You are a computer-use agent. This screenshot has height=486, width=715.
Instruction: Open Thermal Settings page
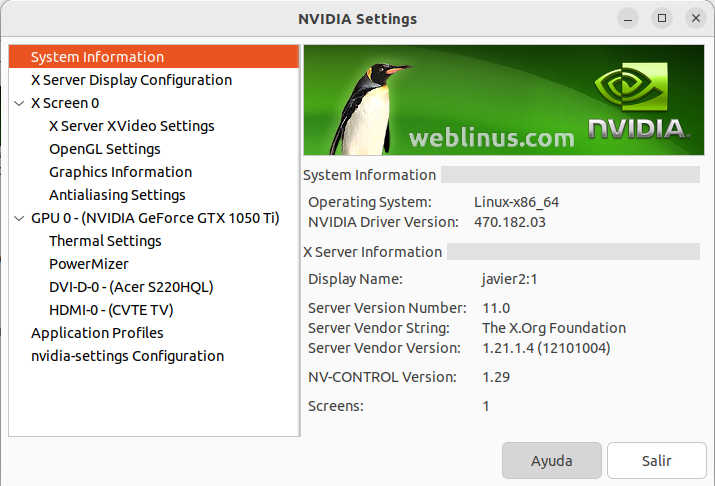click(x=105, y=241)
